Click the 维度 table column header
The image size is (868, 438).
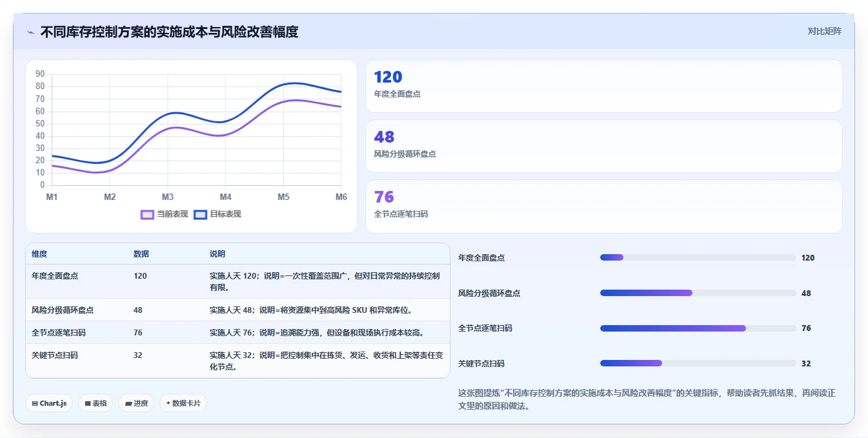click(x=39, y=254)
